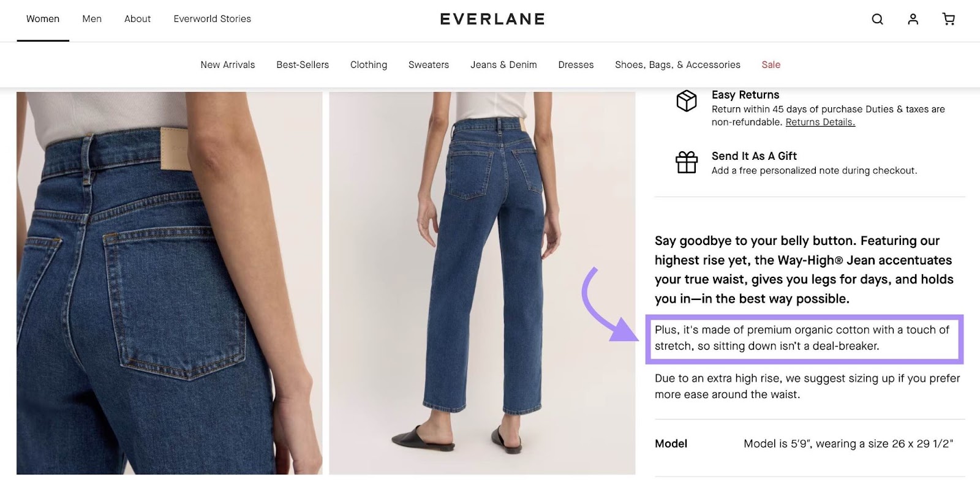Open the About page

pos(137,18)
